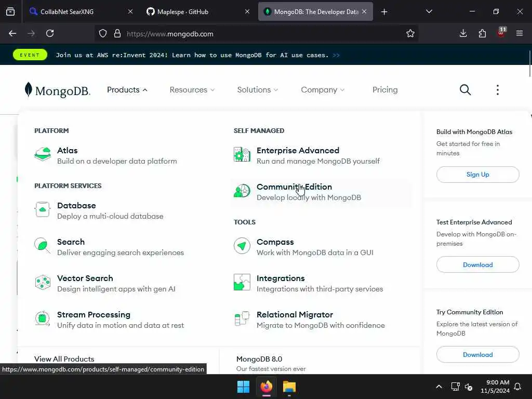The height and width of the screenshot is (399, 532).
Task: Click the Sign Up button
Action: (x=477, y=175)
